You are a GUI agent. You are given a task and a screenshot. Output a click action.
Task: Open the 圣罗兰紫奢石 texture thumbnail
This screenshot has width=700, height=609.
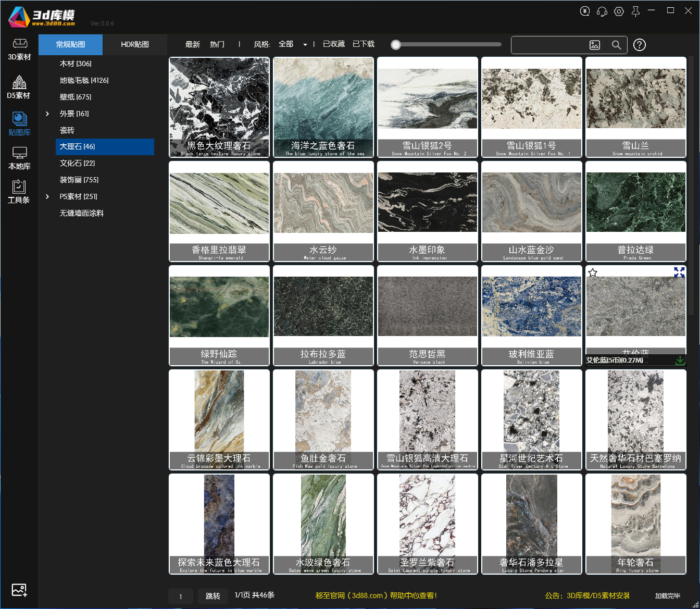click(x=428, y=524)
